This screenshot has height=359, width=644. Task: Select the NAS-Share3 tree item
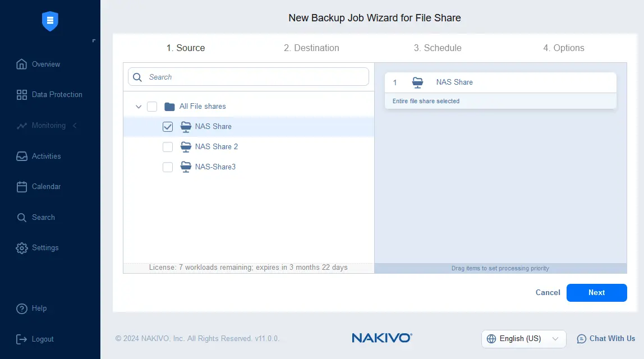point(215,167)
